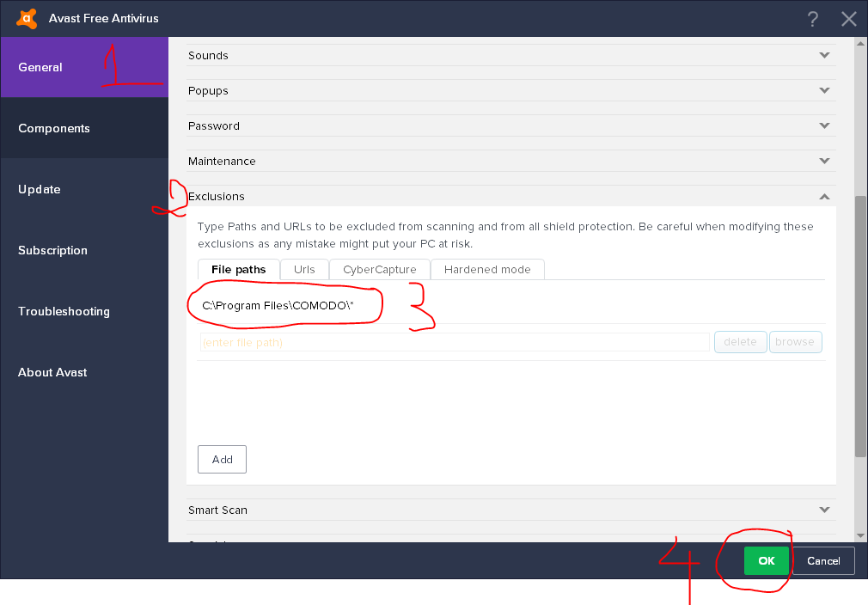Viewport: 868px width, 605px height.
Task: Expand the Password section chevron
Action: [824, 125]
